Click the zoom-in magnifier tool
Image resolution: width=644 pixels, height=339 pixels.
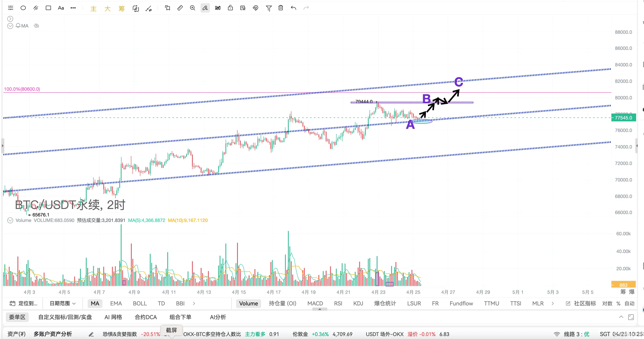click(x=192, y=8)
